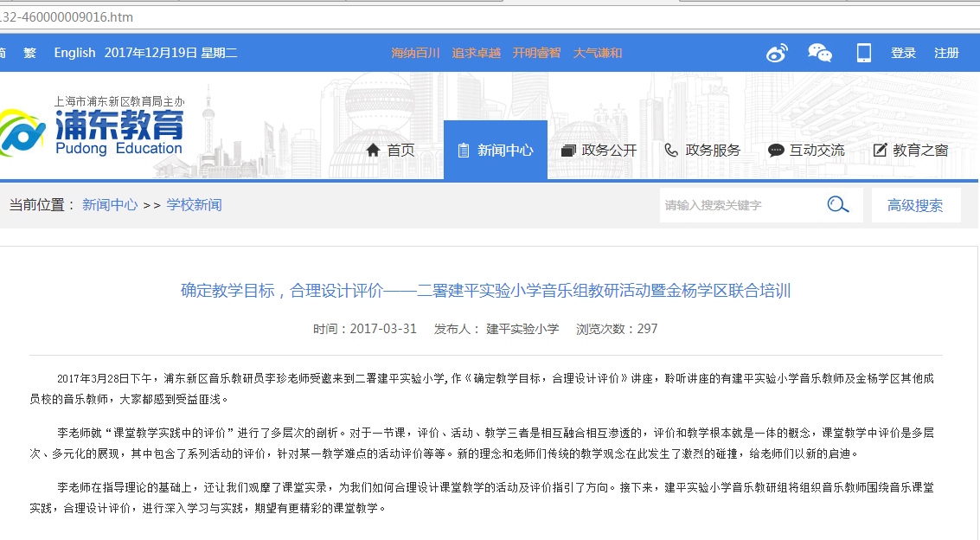The width and height of the screenshot is (980, 540).
Task: Open the mobile phone version icon
Action: pyautogui.click(x=864, y=53)
